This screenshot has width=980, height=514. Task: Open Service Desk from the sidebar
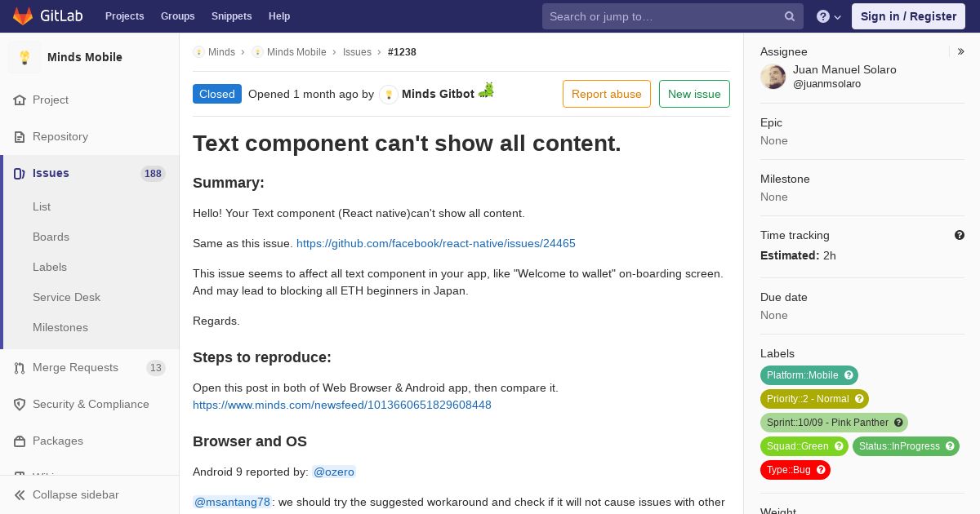(66, 298)
